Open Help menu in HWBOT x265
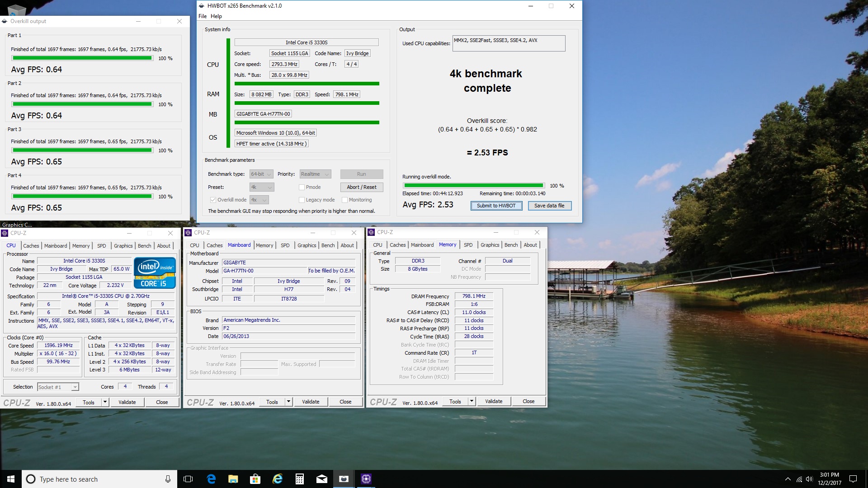Viewport: 868px width, 488px height. coord(216,16)
